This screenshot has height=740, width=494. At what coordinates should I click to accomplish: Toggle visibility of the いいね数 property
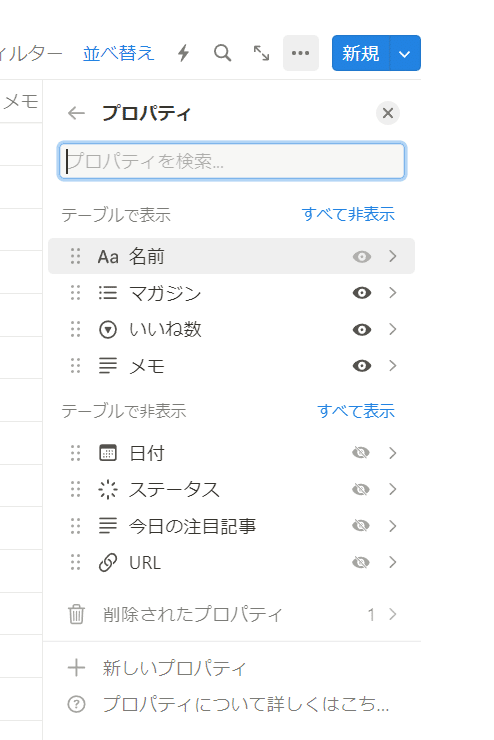pyautogui.click(x=362, y=329)
